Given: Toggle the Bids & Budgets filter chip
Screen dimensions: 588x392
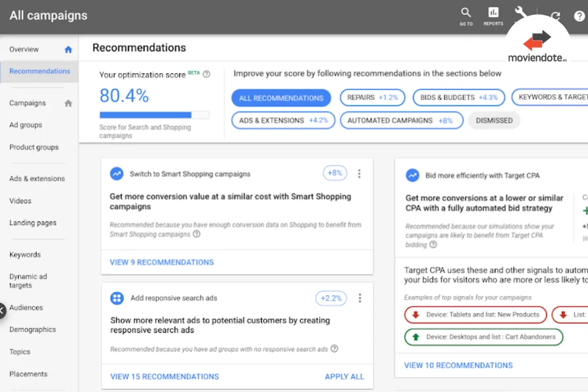Looking at the screenshot, I should (x=458, y=97).
